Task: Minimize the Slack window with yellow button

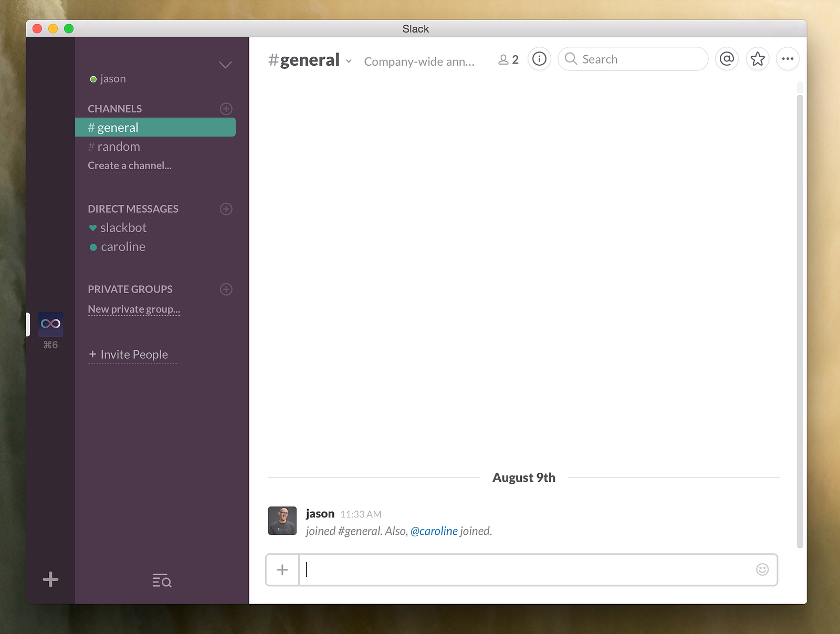Action: (53, 28)
